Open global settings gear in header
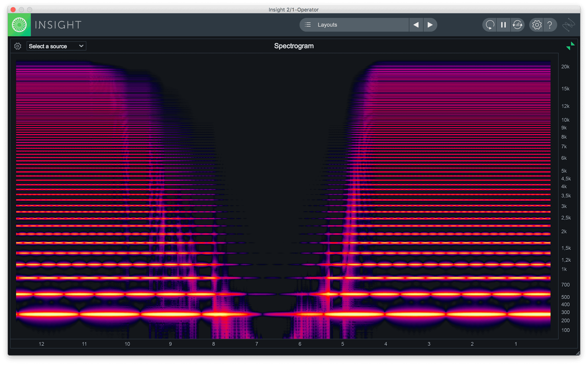 click(x=537, y=25)
